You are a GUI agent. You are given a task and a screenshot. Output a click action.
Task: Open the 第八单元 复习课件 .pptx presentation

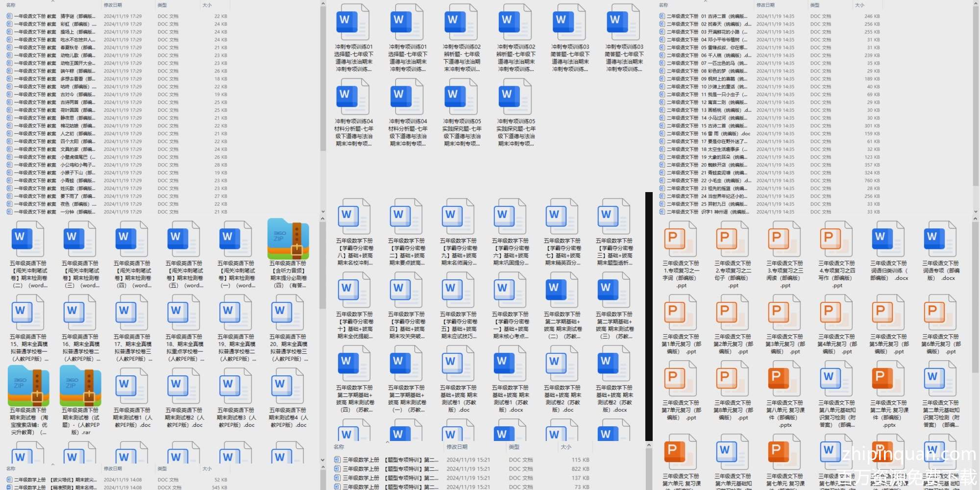click(785, 380)
